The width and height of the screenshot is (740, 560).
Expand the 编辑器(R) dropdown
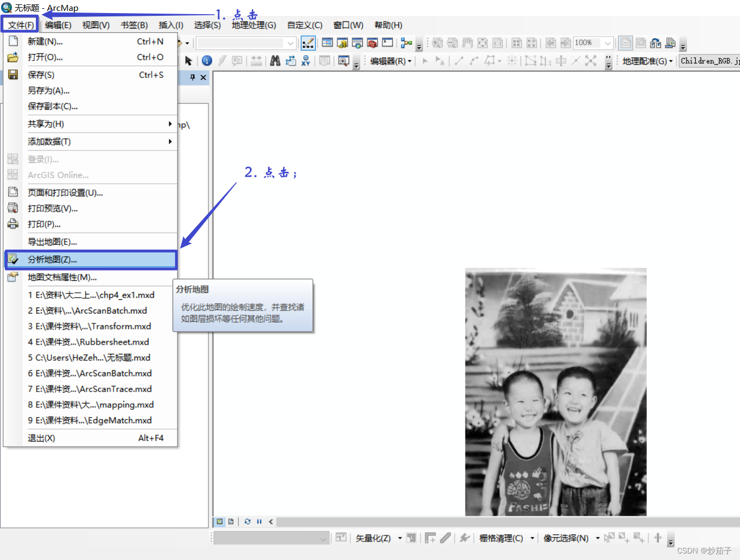(391, 61)
